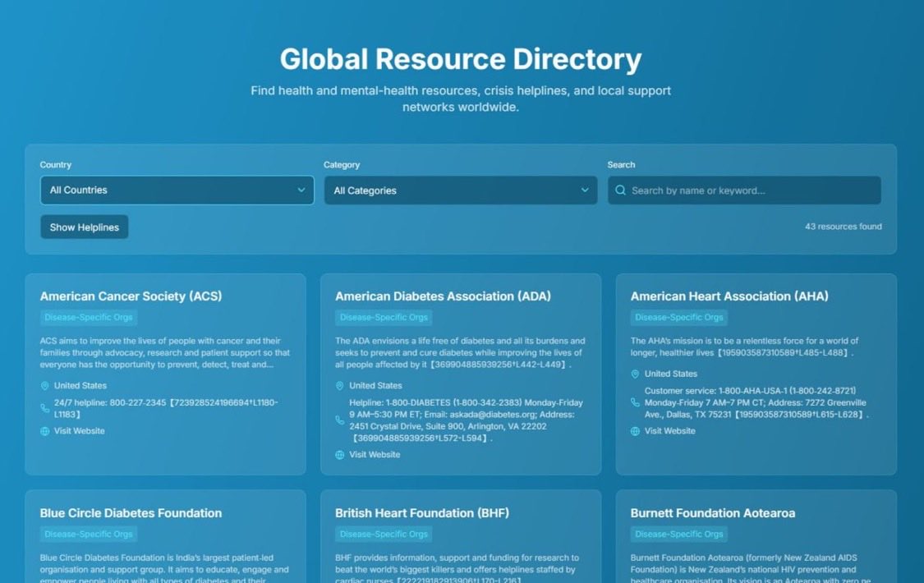Open American Diabetes Association's Visit Website link

tap(375, 455)
